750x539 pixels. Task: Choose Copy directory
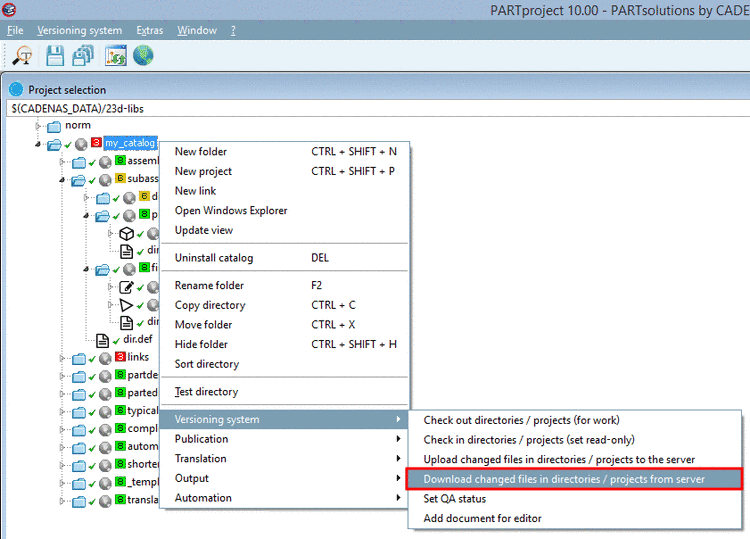[x=285, y=305]
